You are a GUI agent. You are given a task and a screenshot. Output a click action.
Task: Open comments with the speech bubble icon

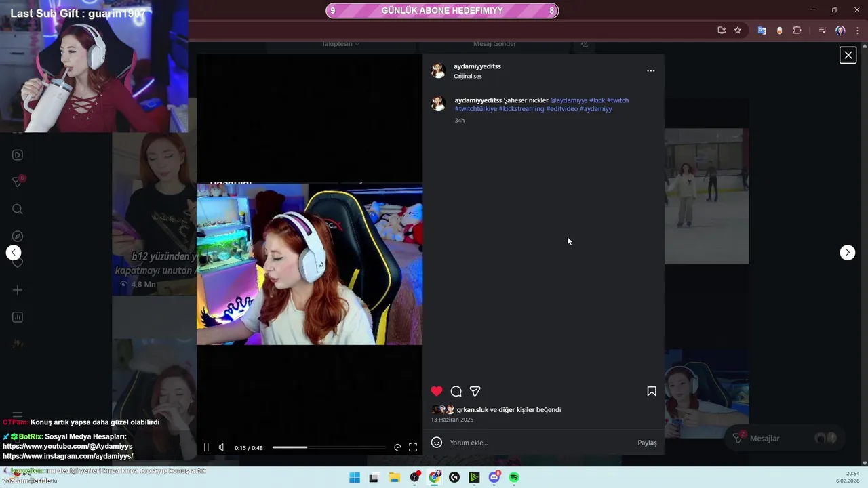point(456,391)
